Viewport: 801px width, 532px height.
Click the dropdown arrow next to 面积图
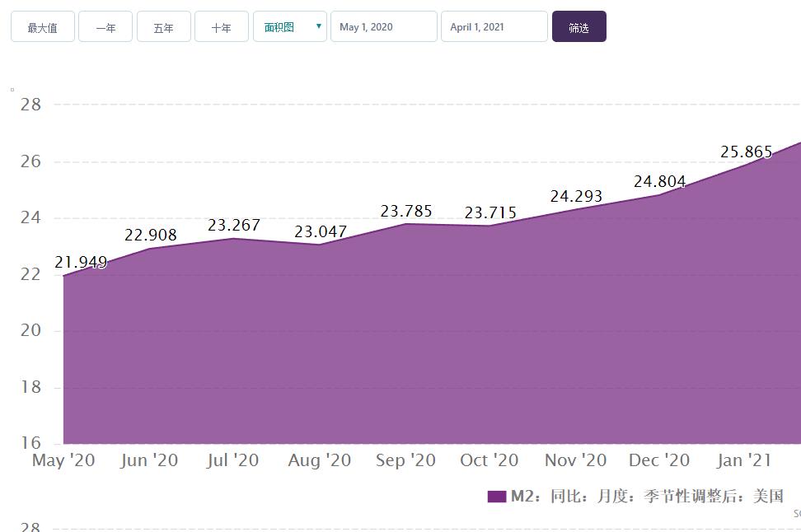click(318, 26)
